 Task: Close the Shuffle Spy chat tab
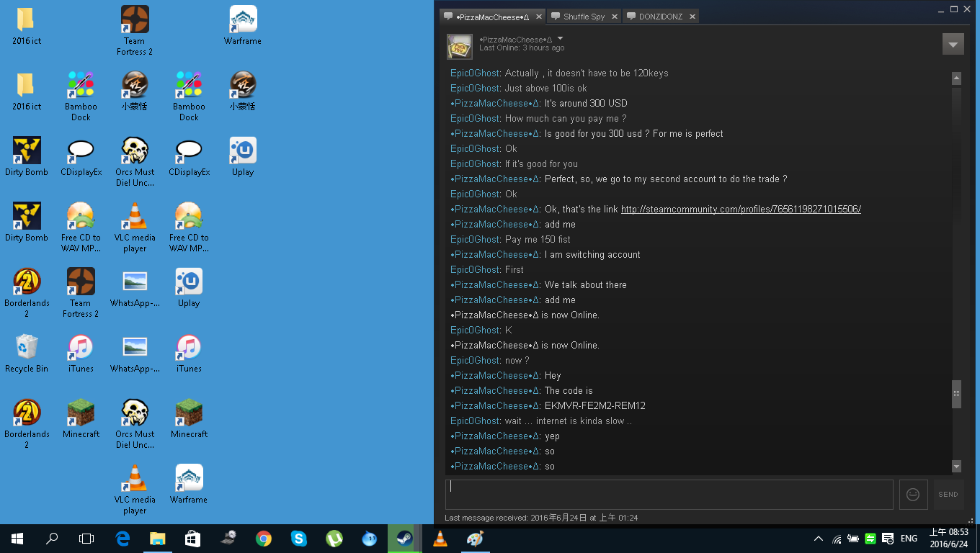click(615, 17)
